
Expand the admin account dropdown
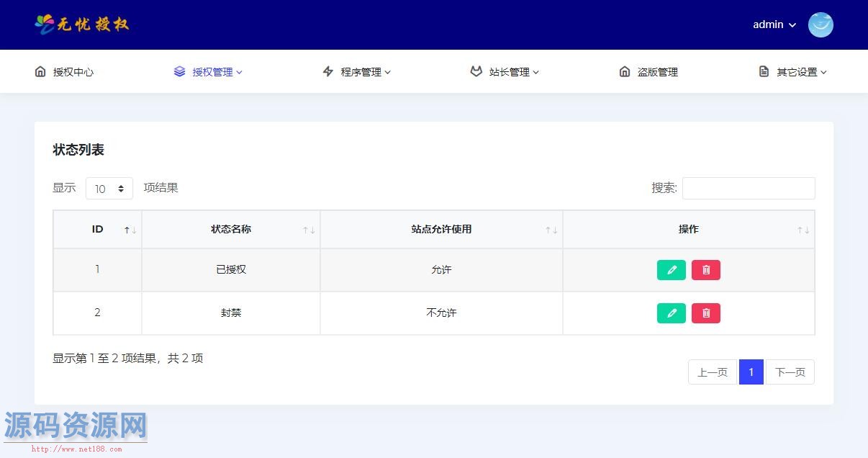[774, 24]
